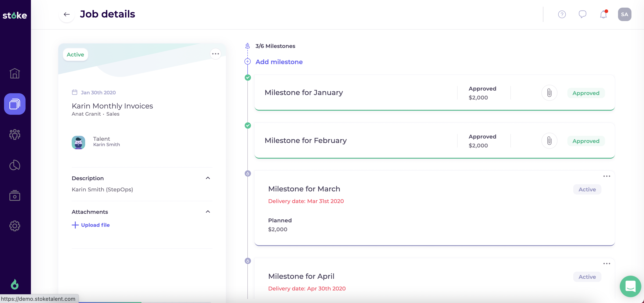The height and width of the screenshot is (303, 644).
Task: Collapse the Attachments section
Action: (208, 212)
